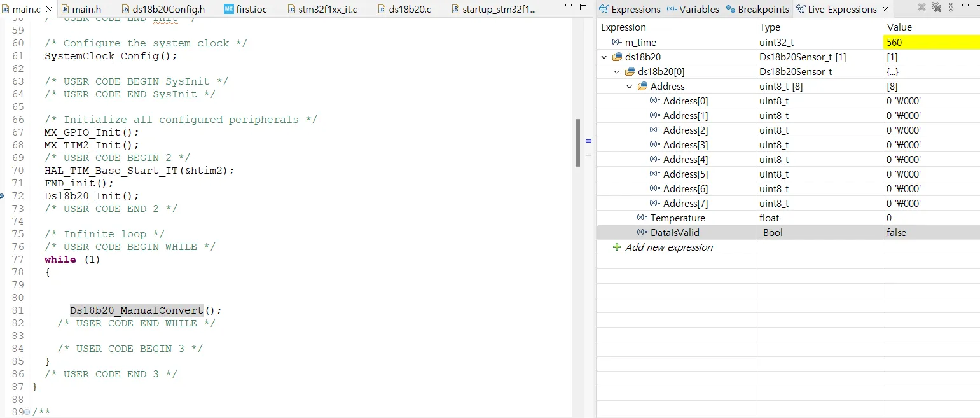Place cursor on SystemClock_Config() line

click(111, 56)
